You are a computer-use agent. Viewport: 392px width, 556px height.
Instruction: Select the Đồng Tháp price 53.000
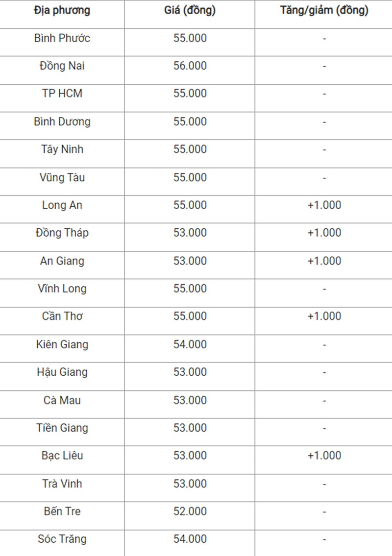coord(190,233)
